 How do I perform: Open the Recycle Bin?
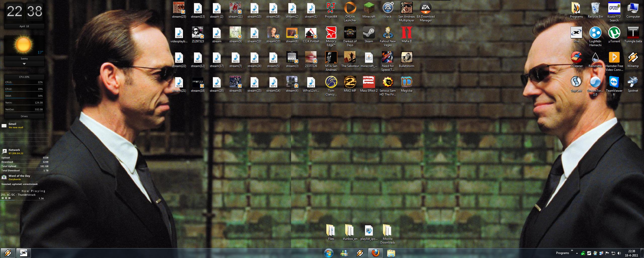(x=595, y=10)
